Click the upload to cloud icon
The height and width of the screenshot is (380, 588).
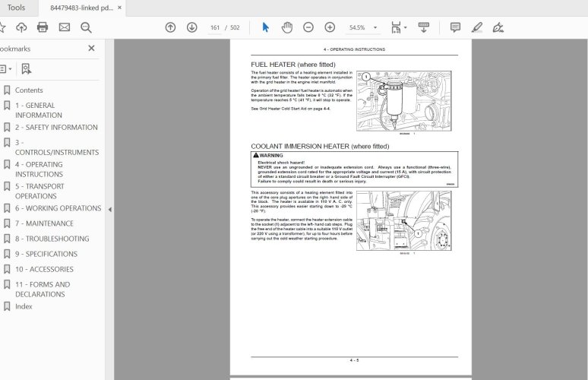pyautogui.click(x=21, y=27)
